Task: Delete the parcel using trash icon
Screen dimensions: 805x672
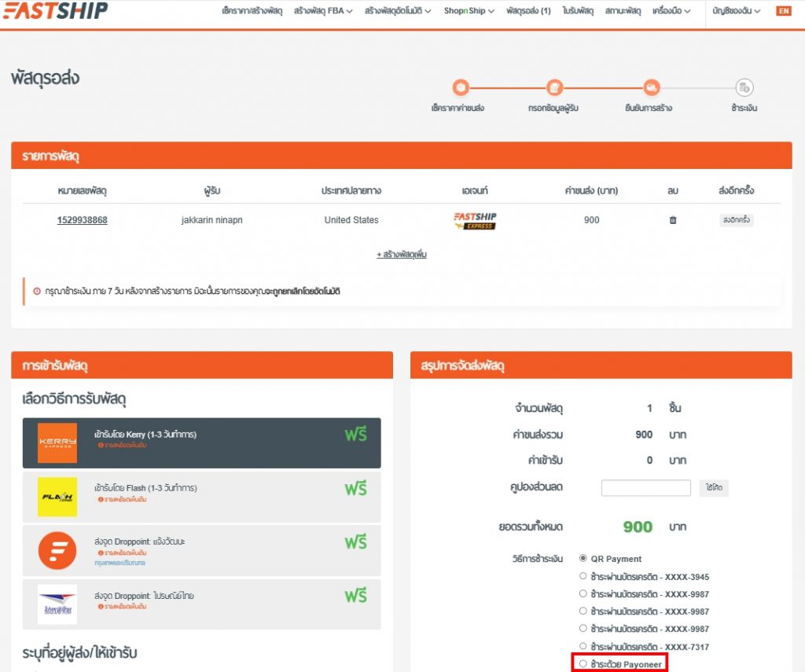Action: [672, 221]
